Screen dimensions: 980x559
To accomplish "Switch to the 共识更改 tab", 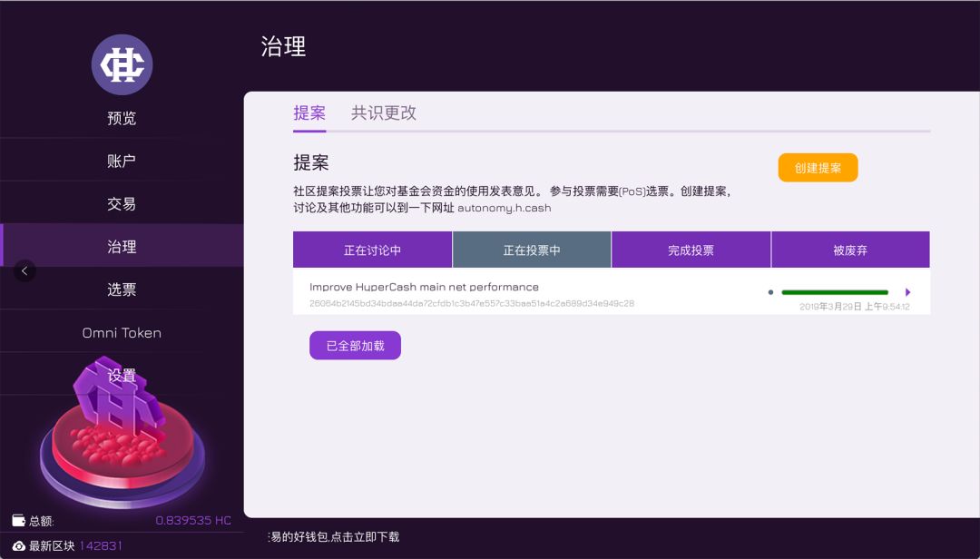I will [x=384, y=113].
